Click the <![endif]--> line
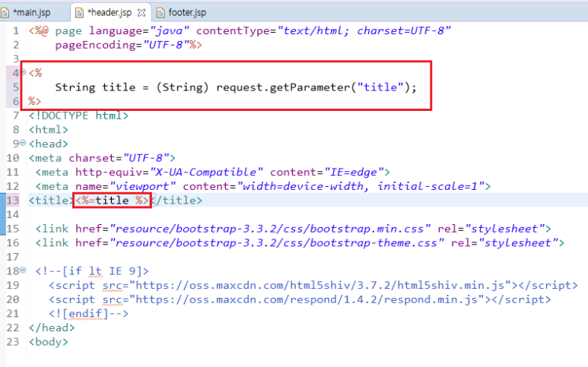 pyautogui.click(x=88, y=314)
